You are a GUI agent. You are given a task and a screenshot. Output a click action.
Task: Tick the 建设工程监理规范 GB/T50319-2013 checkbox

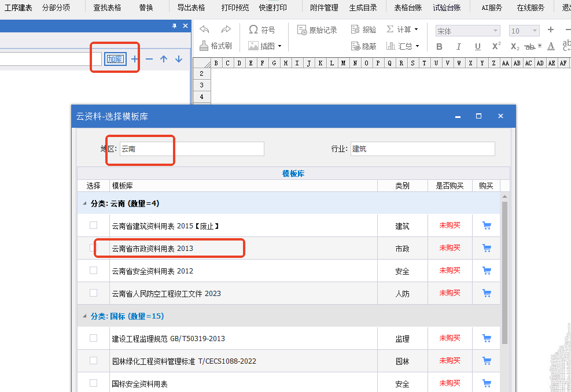coord(94,338)
